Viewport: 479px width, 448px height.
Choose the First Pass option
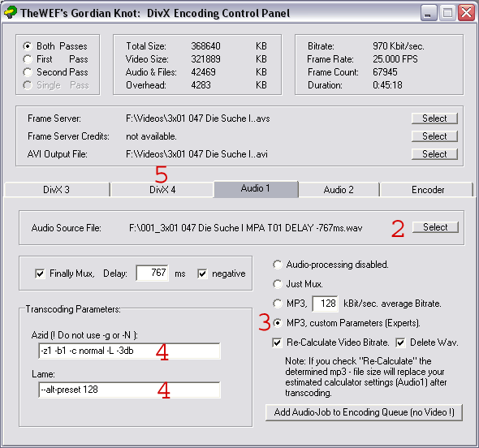[28, 59]
